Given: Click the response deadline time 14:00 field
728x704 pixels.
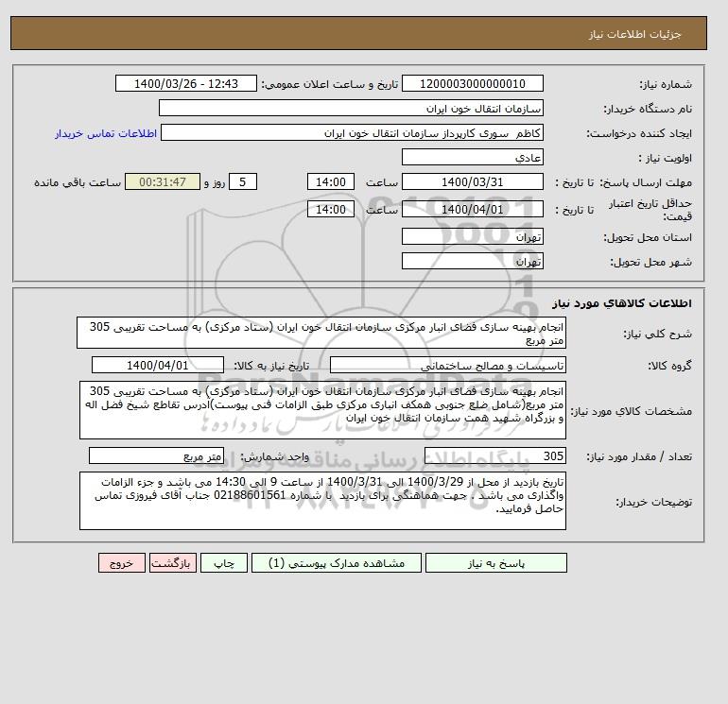Looking at the screenshot, I should (x=331, y=182).
